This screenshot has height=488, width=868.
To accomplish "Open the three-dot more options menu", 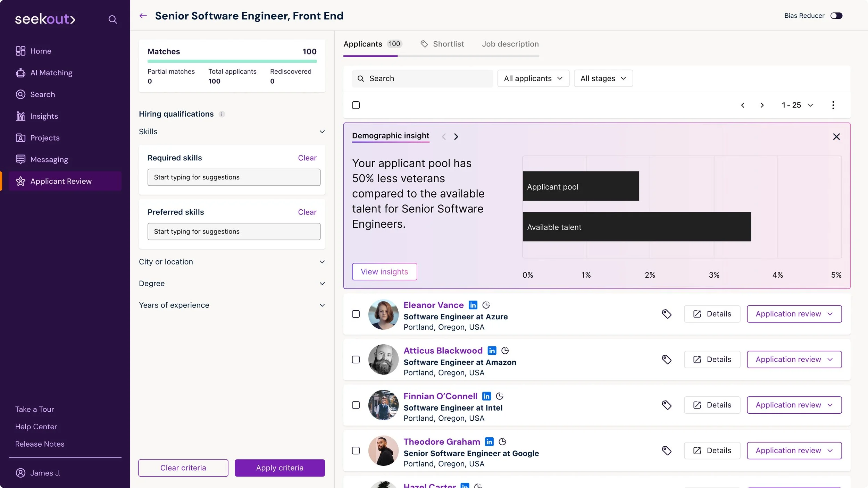I will tap(833, 105).
